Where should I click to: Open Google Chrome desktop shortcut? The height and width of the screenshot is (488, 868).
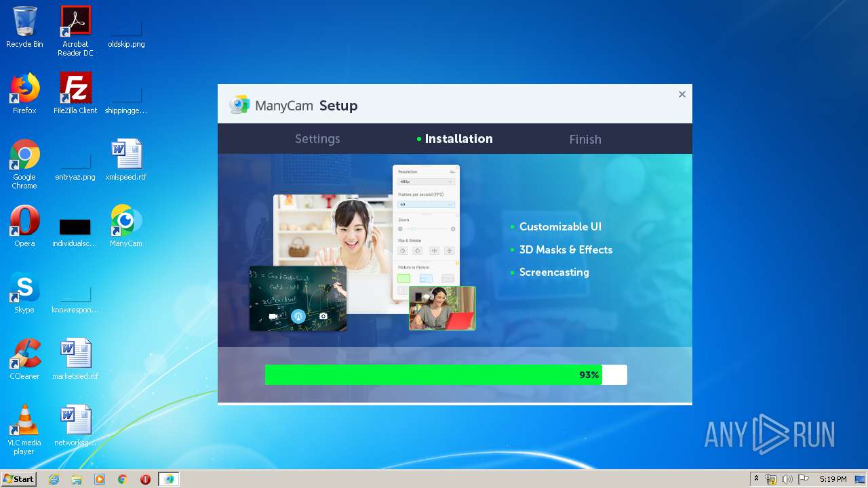pos(24,164)
